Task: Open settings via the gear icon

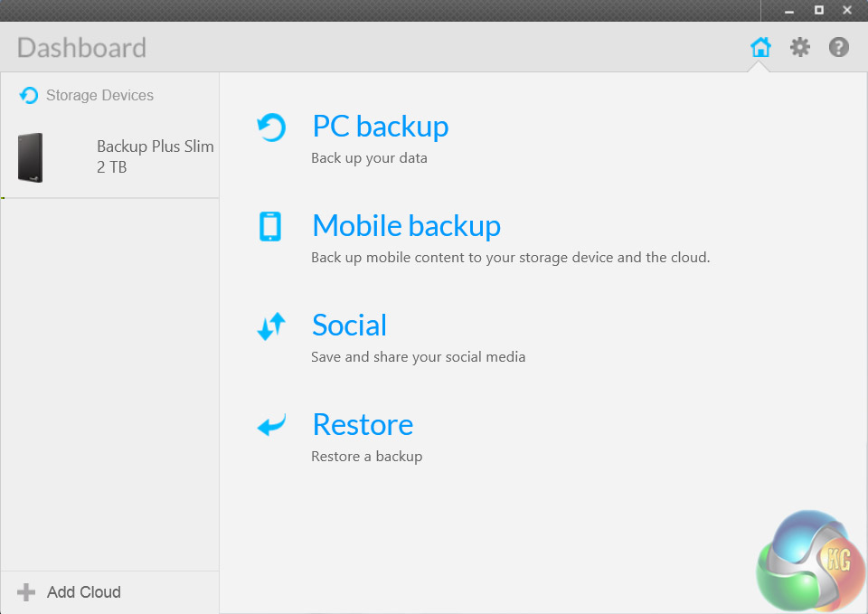Action: pos(800,47)
